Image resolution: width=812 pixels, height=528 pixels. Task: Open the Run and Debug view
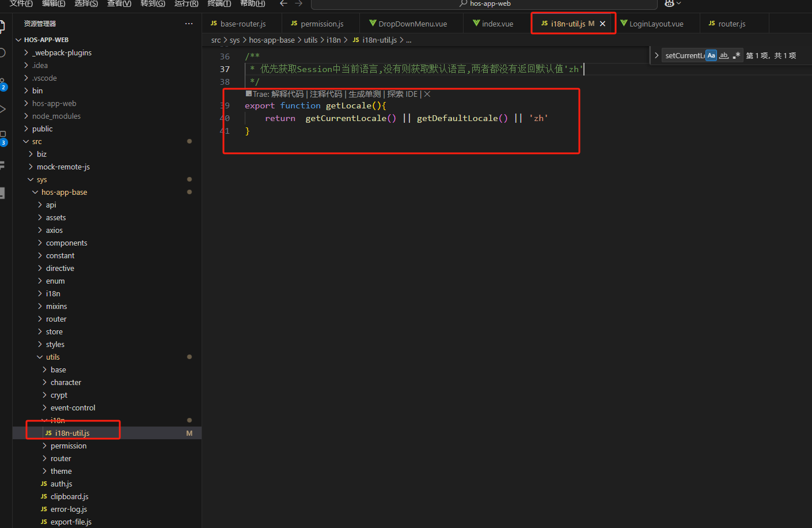2,109
